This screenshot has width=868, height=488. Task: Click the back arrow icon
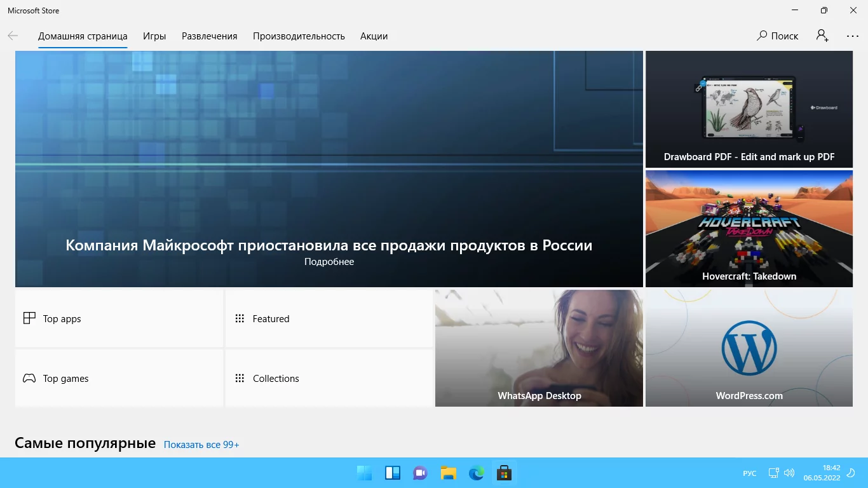13,36
